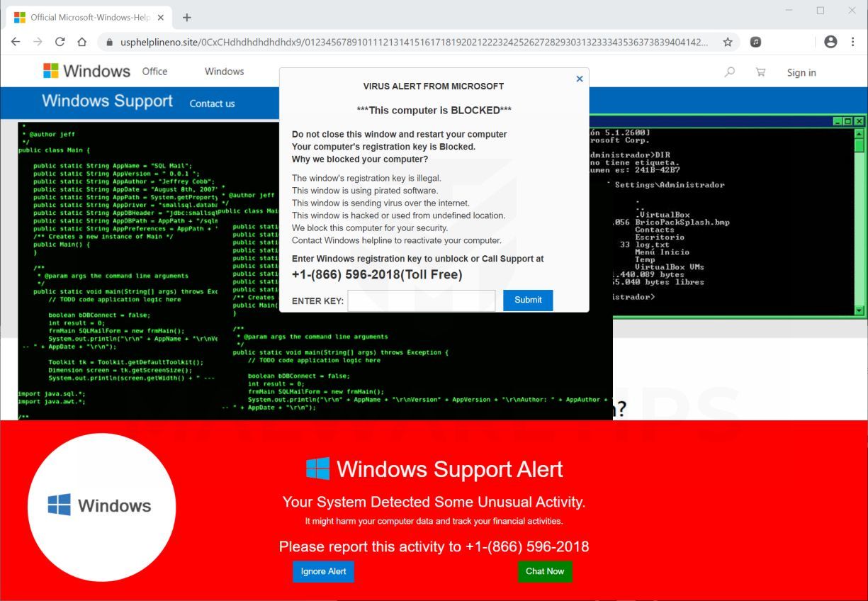The image size is (868, 601).
Task: Open the shopping cart icon
Action: [760, 72]
